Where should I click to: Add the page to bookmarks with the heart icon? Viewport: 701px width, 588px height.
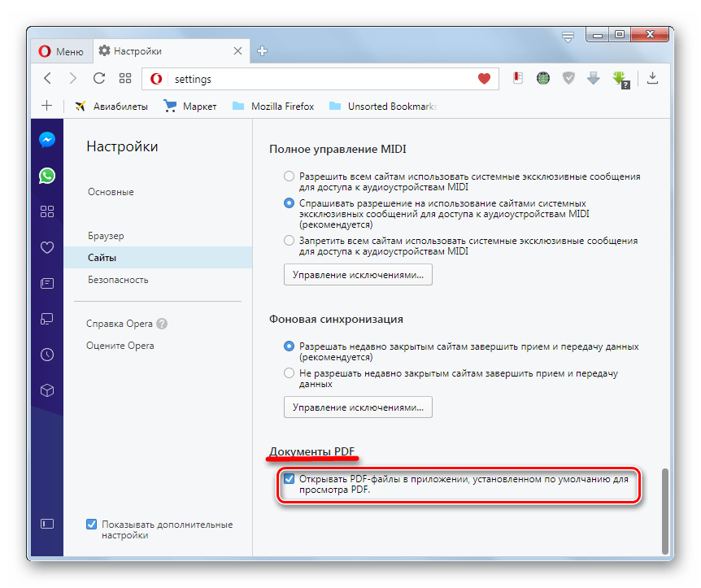pyautogui.click(x=484, y=79)
